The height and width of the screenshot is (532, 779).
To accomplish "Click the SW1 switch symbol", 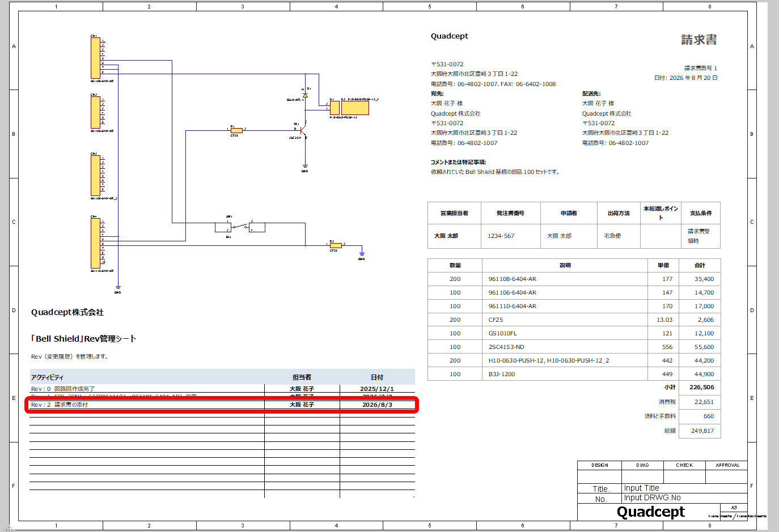I will 240,227.
